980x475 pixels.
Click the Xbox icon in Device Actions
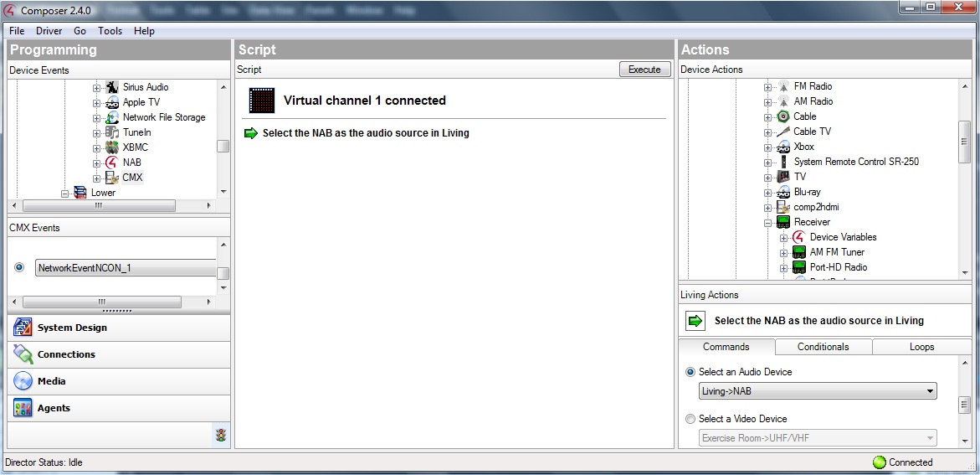(783, 147)
